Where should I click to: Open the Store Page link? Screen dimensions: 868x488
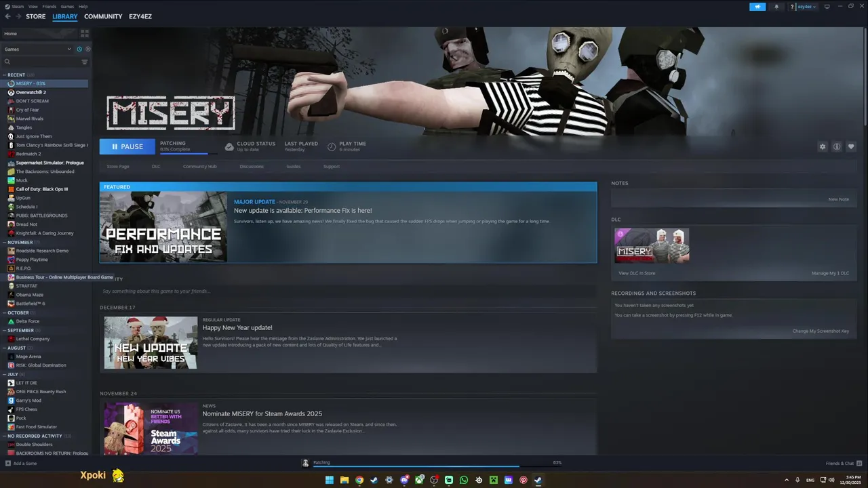118,166
